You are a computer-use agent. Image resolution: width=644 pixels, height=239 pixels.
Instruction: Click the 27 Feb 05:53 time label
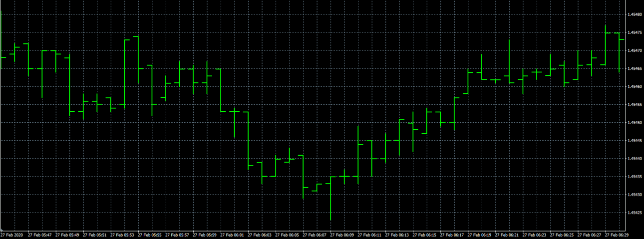122,235
